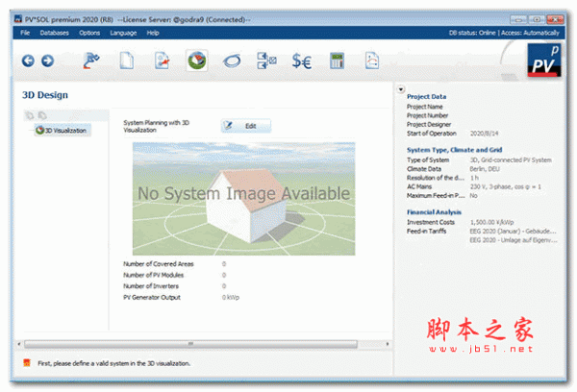577x392 pixels.
Task: Click the Type of System value
Action: [x=511, y=159]
